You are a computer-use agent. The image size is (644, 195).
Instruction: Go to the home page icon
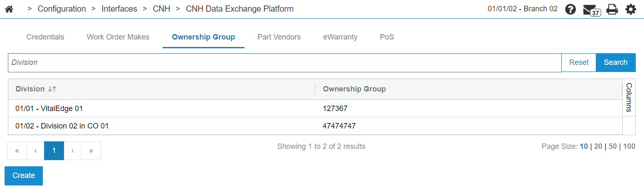click(9, 9)
